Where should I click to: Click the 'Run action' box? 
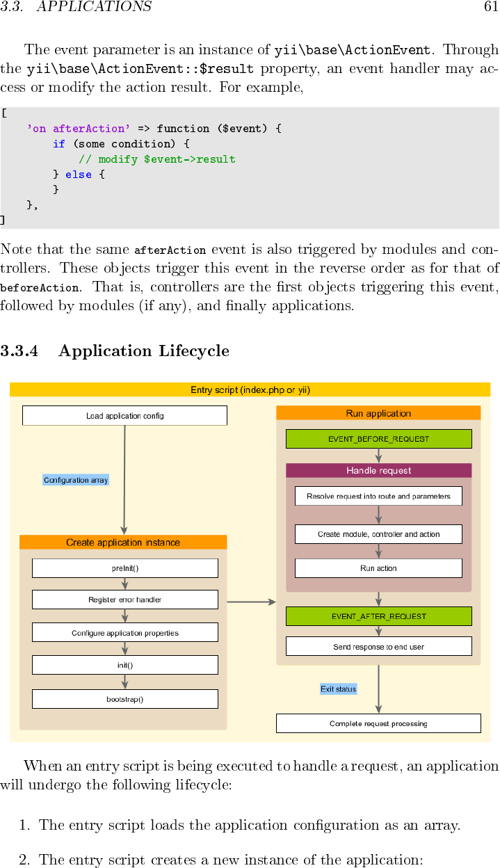coord(379,568)
